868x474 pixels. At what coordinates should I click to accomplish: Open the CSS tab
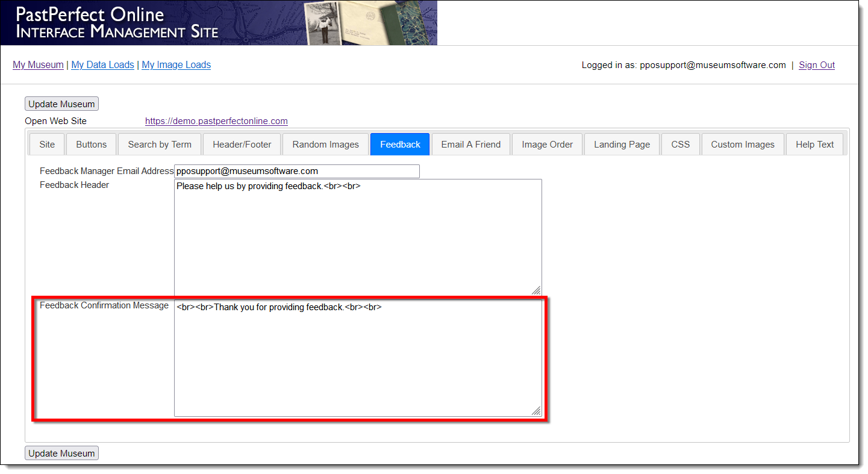coord(680,145)
